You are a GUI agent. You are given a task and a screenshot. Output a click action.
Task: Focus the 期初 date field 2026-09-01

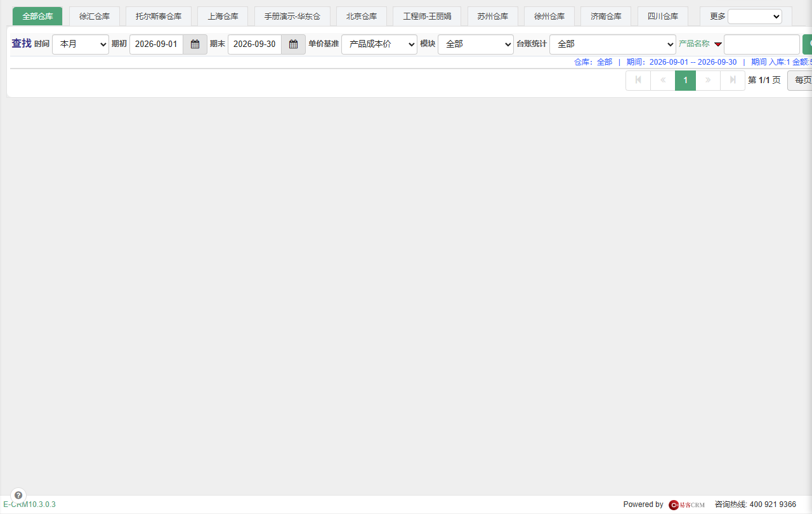[x=157, y=44]
